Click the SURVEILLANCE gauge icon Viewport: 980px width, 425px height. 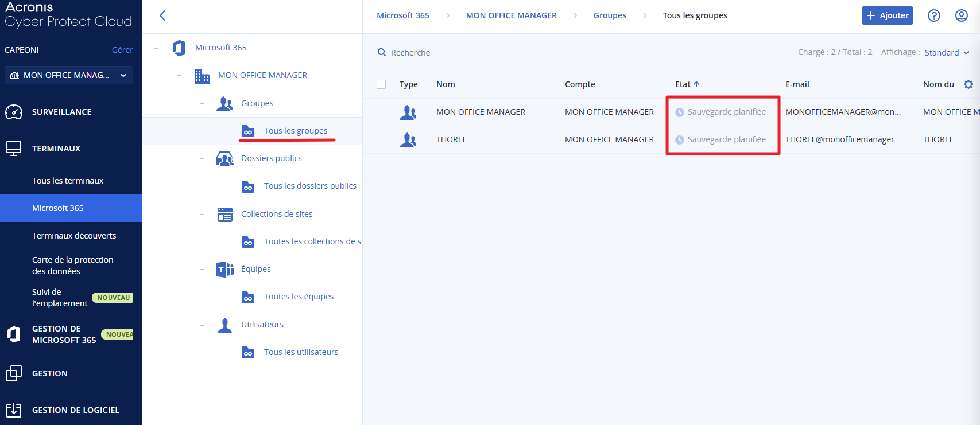[x=14, y=112]
